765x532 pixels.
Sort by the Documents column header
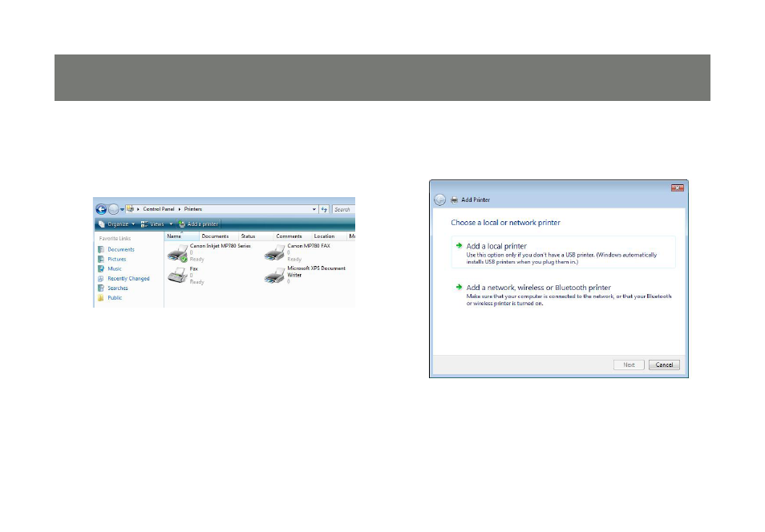coord(218,236)
